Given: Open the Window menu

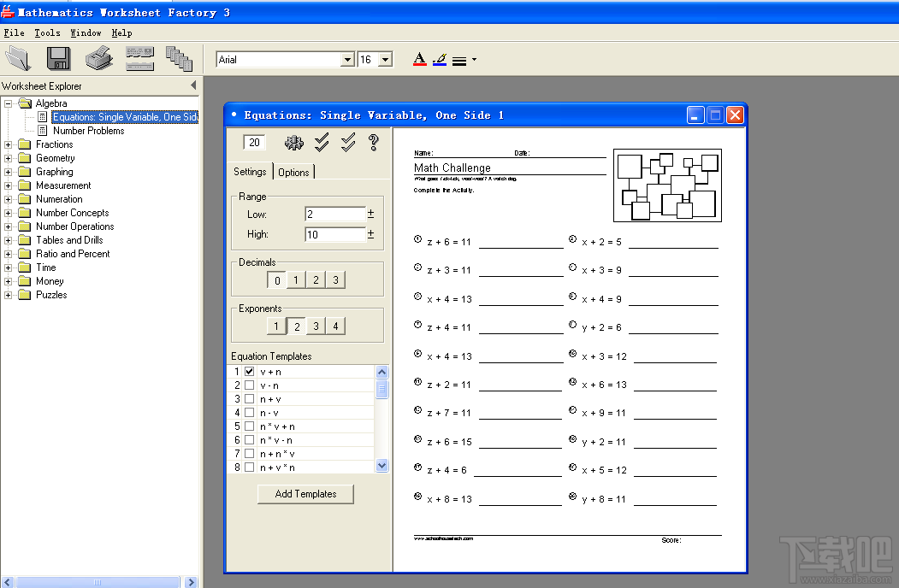Looking at the screenshot, I should (x=86, y=32).
